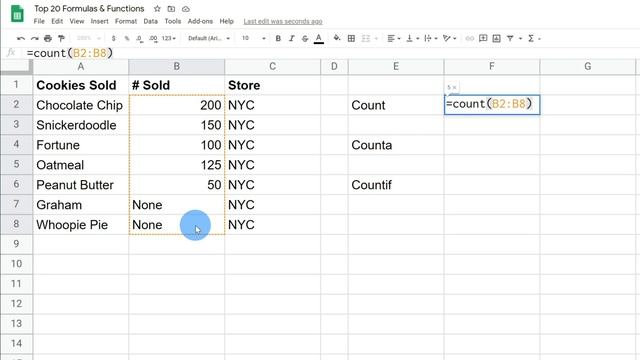Select the Whoopie Pie cell

pyautogui.click(x=81, y=224)
